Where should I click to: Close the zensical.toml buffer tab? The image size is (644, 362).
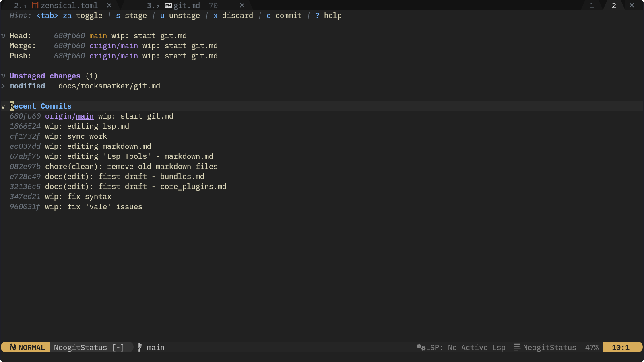pyautogui.click(x=109, y=6)
